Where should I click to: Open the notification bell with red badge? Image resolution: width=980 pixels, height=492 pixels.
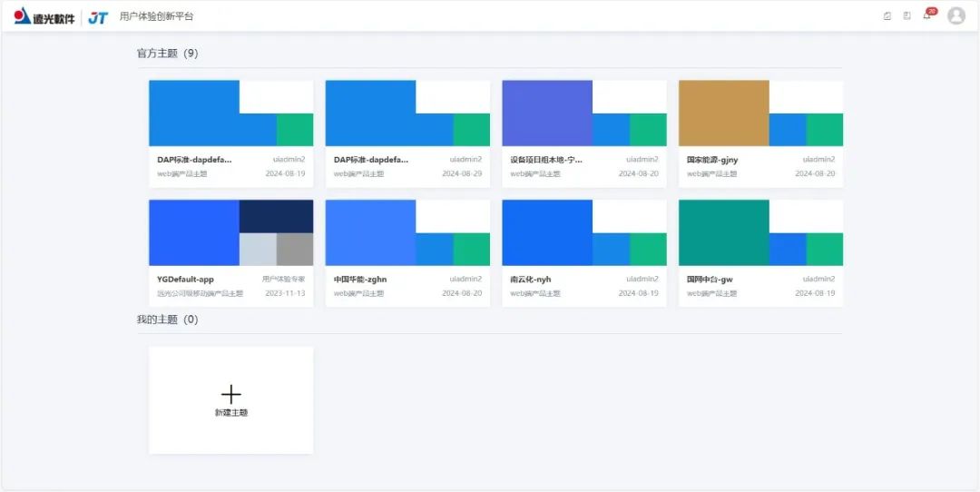[926, 15]
